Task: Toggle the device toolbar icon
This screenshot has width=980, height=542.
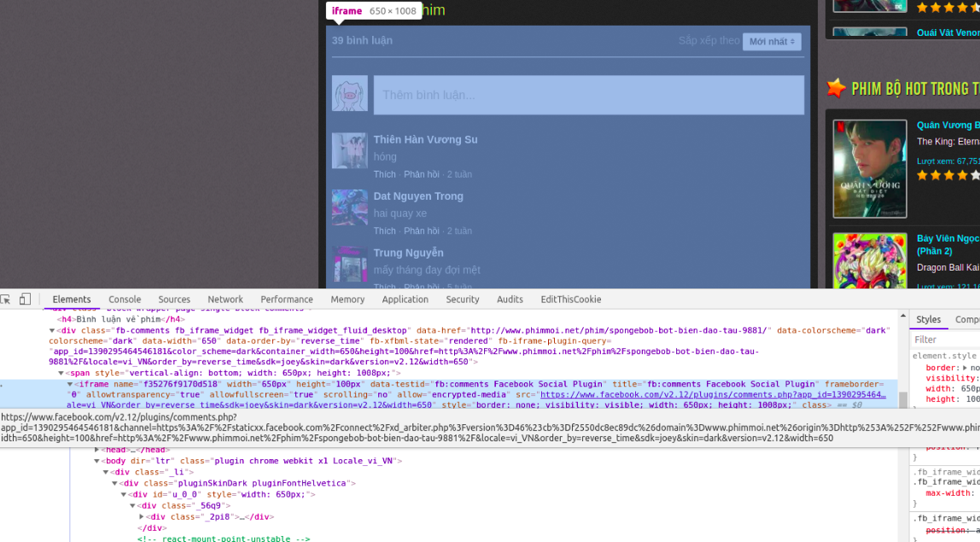Action: (25, 300)
